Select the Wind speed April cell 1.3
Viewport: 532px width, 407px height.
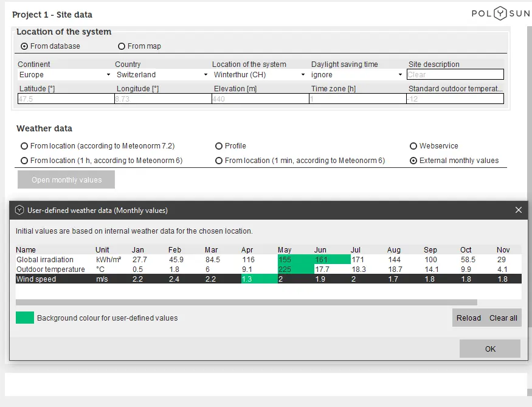pyautogui.click(x=259, y=279)
